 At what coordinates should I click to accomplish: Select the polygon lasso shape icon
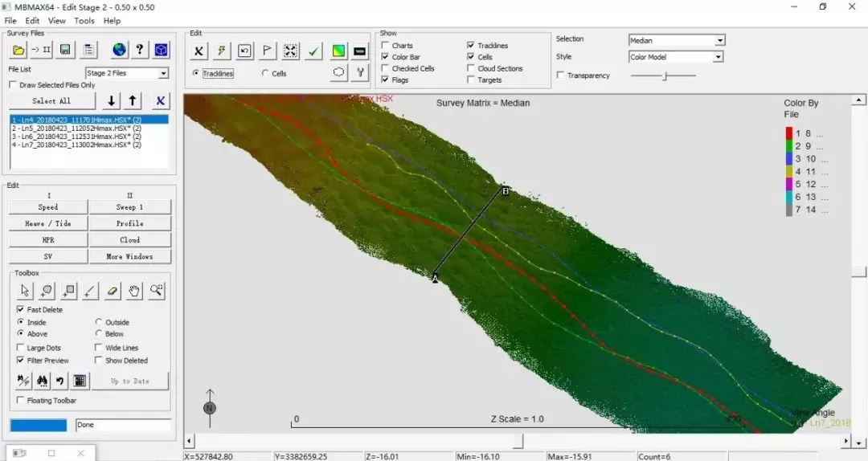pyautogui.click(x=338, y=72)
